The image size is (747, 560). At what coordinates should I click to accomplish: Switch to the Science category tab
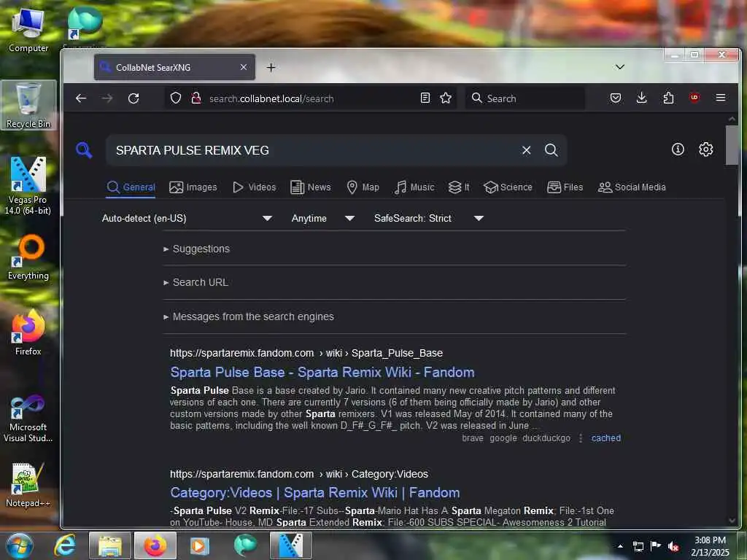(508, 187)
